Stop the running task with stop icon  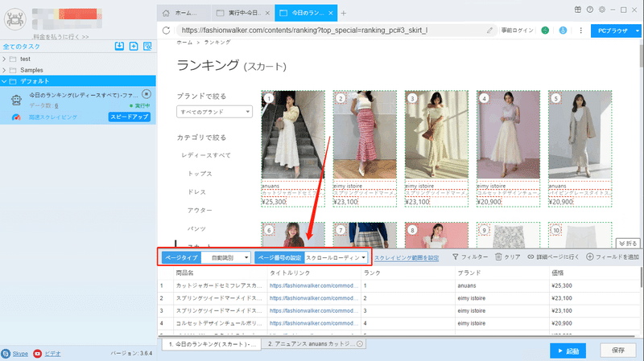point(147,94)
